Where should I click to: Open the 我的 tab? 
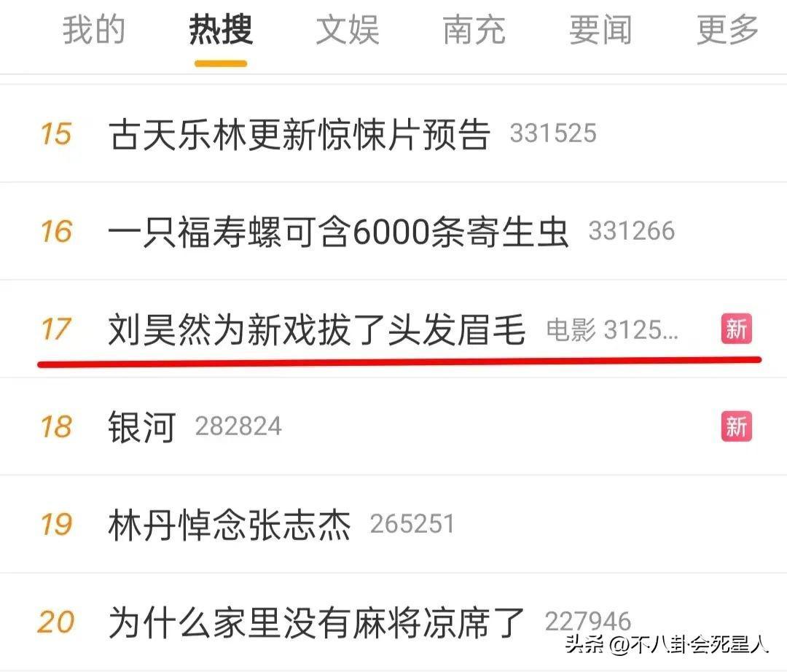tap(94, 30)
